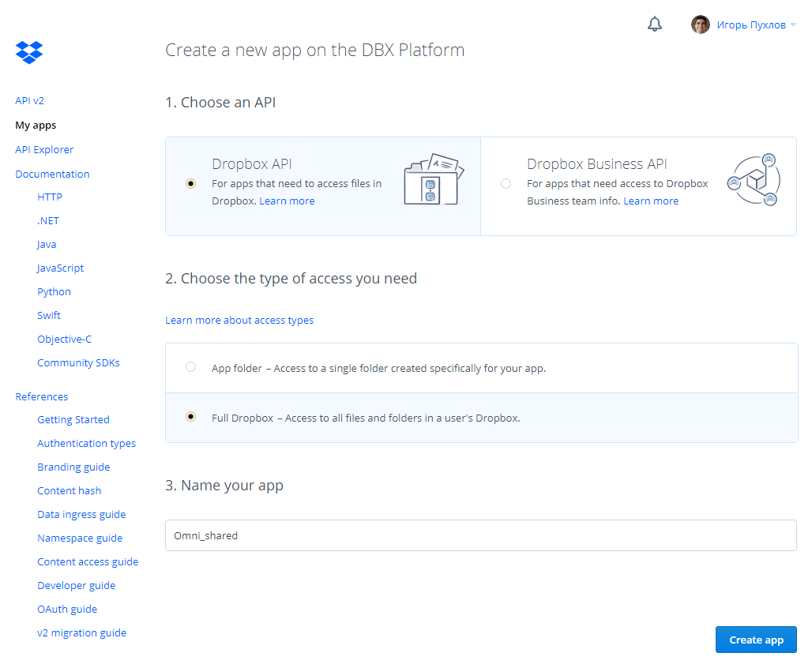
Task: Open Documentation section link
Action: click(x=52, y=174)
